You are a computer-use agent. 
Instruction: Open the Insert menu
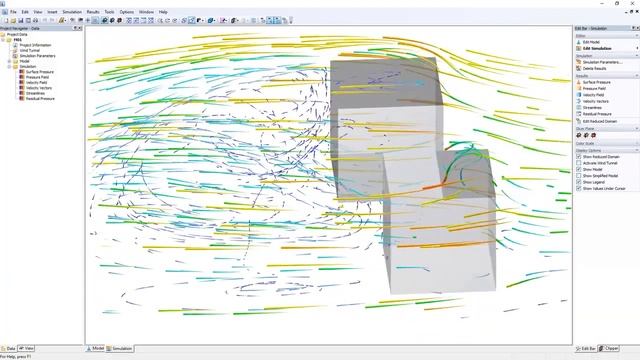coord(52,12)
